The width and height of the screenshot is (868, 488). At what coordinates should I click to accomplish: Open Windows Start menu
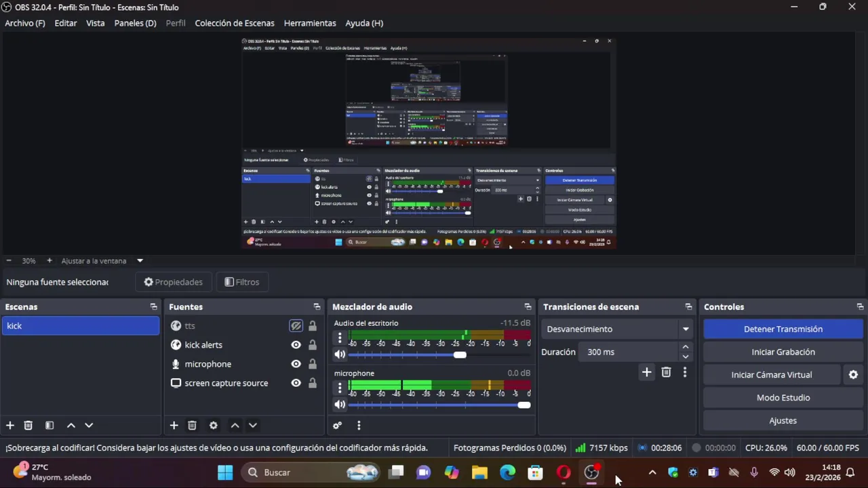click(225, 472)
